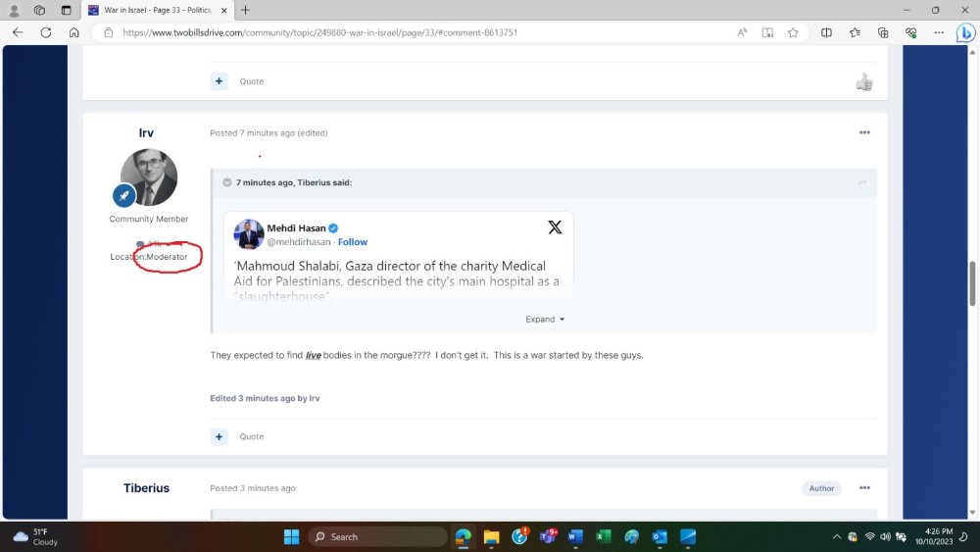This screenshot has height=552, width=980.
Task: Open the split screen view
Action: click(826, 32)
